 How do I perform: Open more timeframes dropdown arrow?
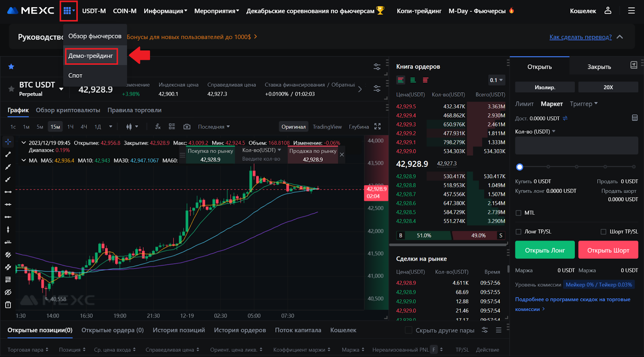click(111, 127)
